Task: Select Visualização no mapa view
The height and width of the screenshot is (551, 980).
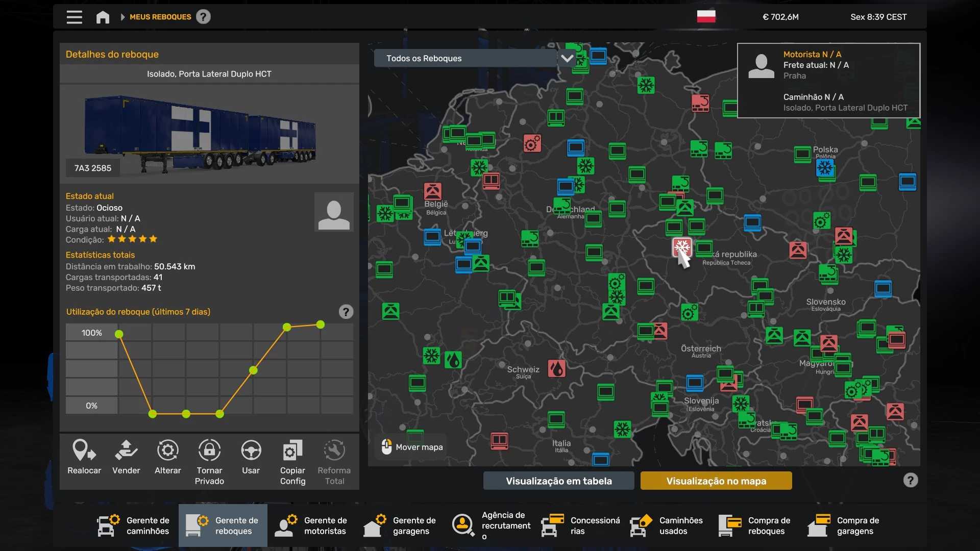Action: coord(716,481)
